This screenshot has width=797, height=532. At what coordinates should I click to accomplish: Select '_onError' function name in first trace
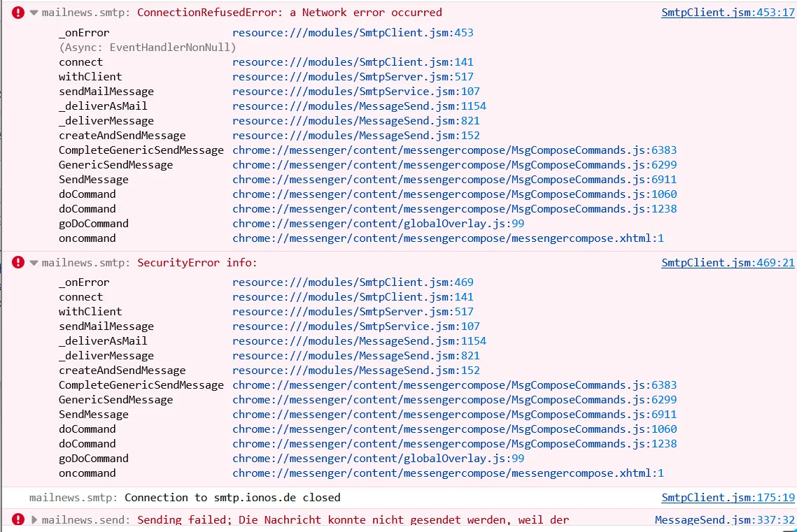pyautogui.click(x=84, y=32)
